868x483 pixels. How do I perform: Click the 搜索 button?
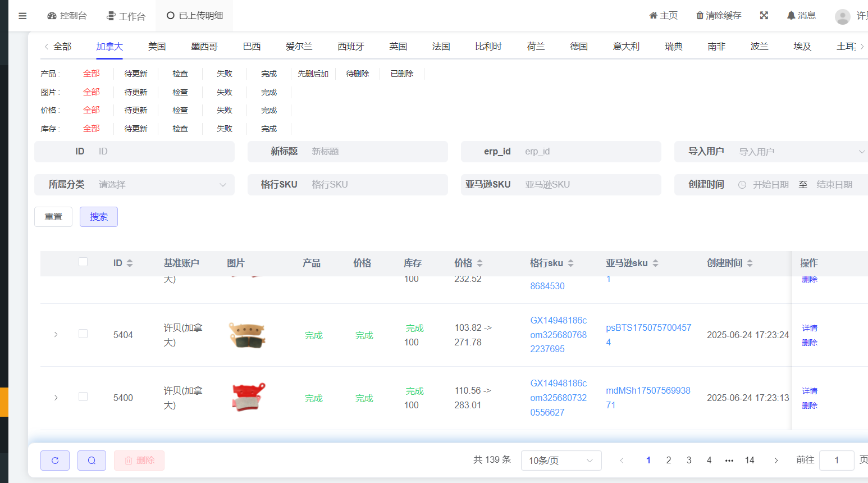(99, 217)
